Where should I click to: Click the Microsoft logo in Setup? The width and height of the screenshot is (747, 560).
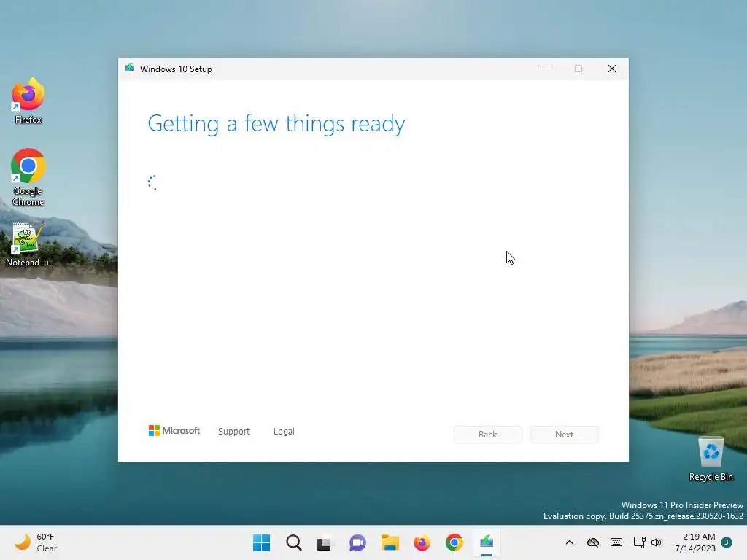pos(174,431)
